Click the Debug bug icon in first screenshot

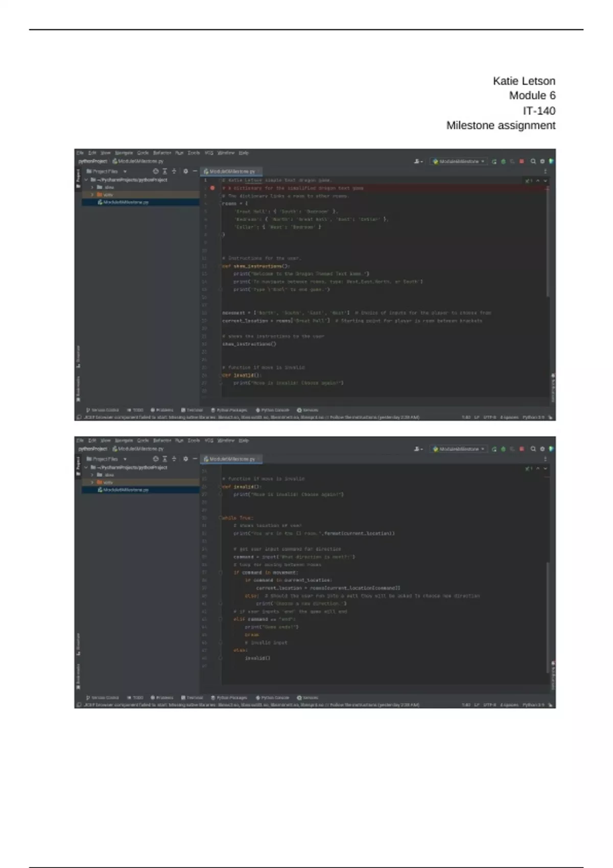(x=503, y=161)
